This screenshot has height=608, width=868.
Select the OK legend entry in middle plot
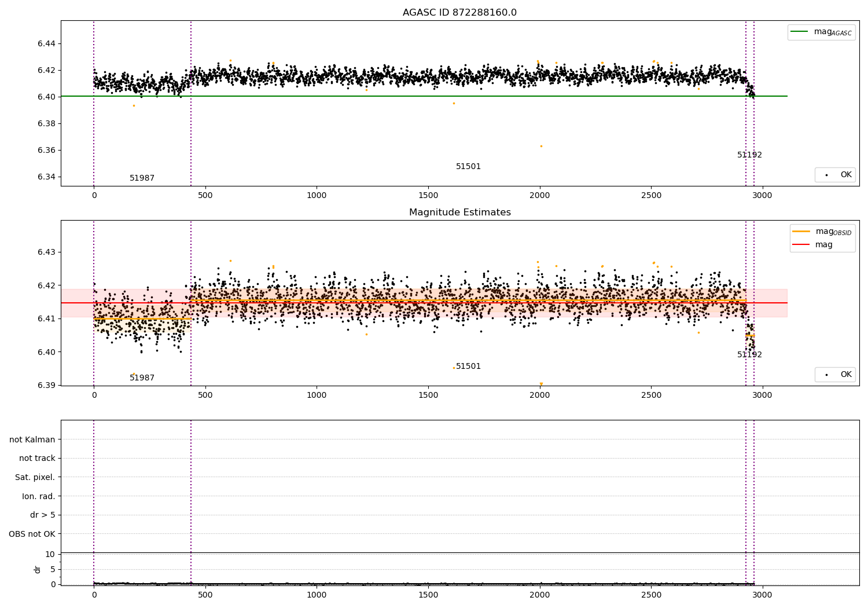coord(835,375)
